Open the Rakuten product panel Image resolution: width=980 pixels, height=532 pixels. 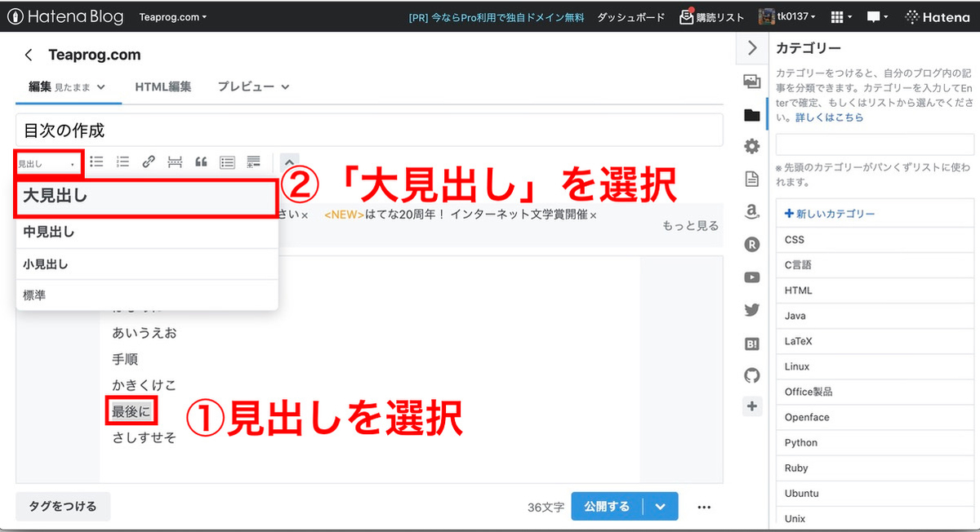[x=752, y=244]
